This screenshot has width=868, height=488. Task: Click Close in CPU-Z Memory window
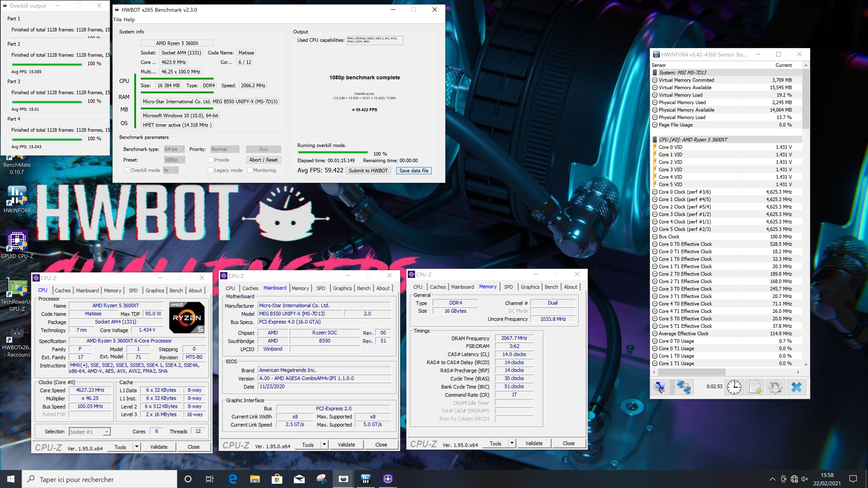point(568,443)
